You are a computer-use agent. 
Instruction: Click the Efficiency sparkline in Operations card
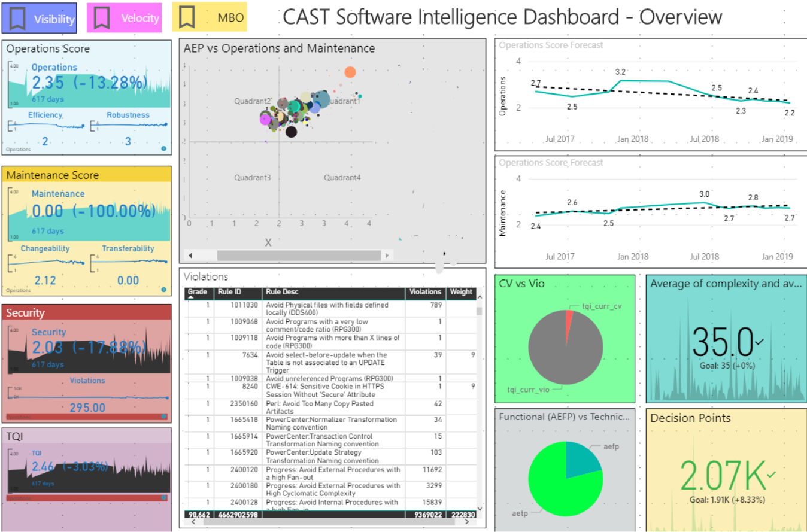45,125
